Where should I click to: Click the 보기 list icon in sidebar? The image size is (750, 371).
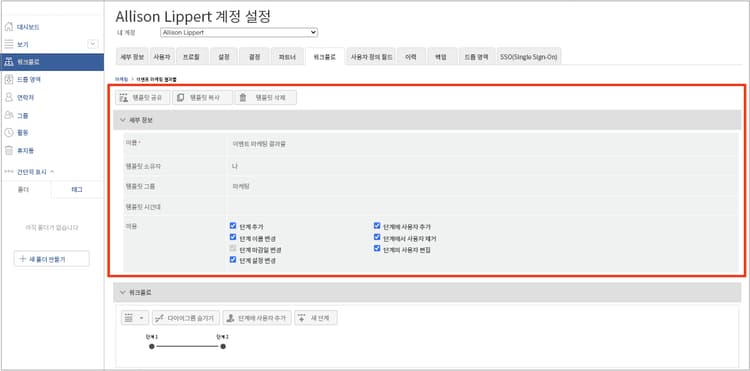point(9,44)
